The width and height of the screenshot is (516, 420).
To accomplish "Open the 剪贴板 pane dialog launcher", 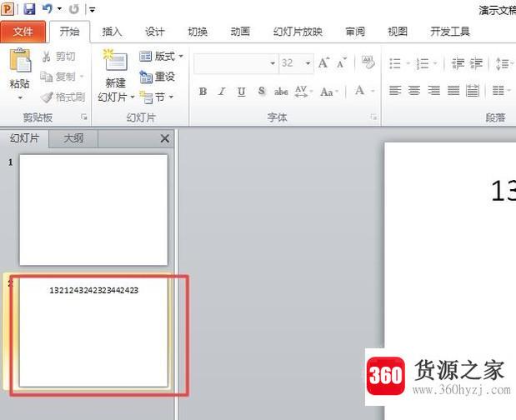I will click(x=84, y=117).
